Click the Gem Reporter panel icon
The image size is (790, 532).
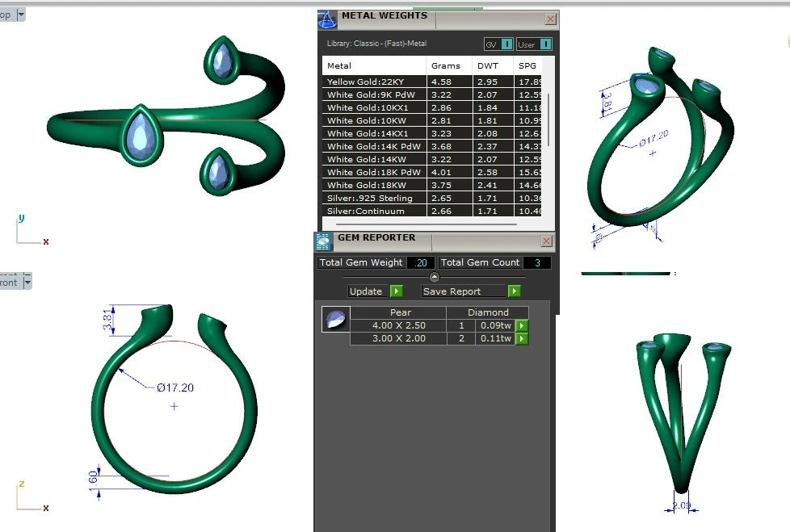pos(323,241)
